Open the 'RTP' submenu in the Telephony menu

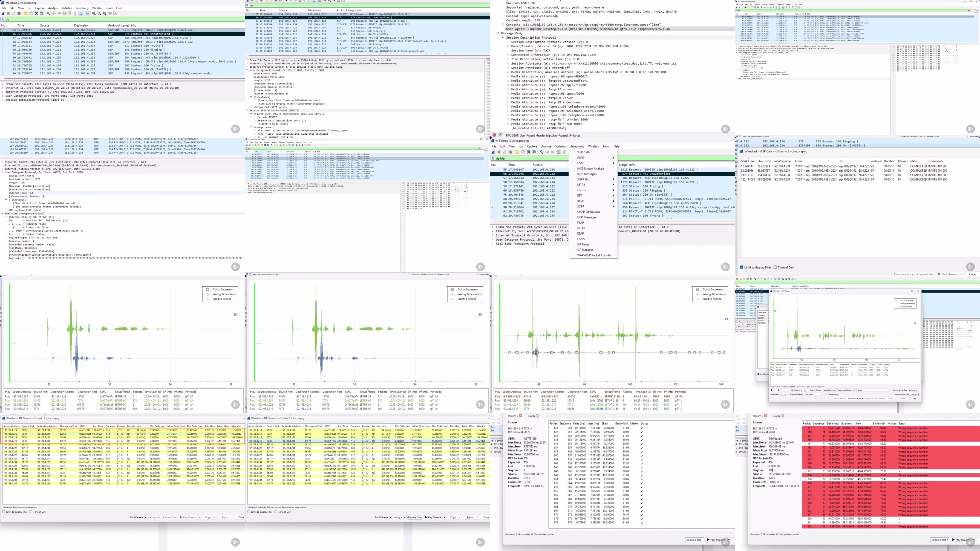[595, 196]
